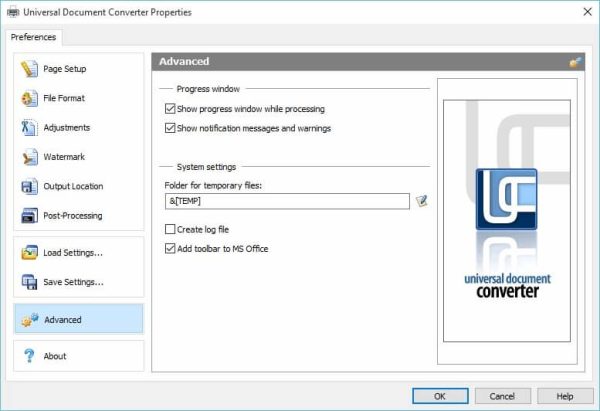This screenshot has width=600, height=411.
Task: Disable Show progress window while processing
Action: tap(170, 109)
